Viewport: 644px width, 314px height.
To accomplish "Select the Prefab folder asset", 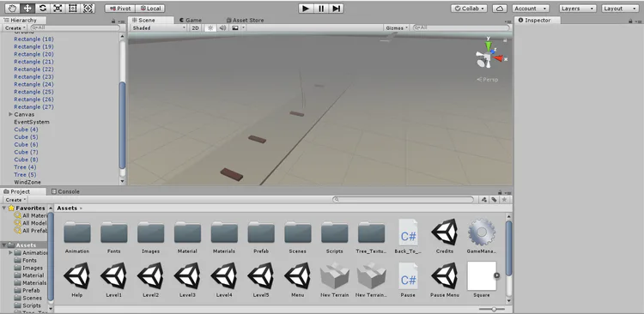I will [x=261, y=237].
